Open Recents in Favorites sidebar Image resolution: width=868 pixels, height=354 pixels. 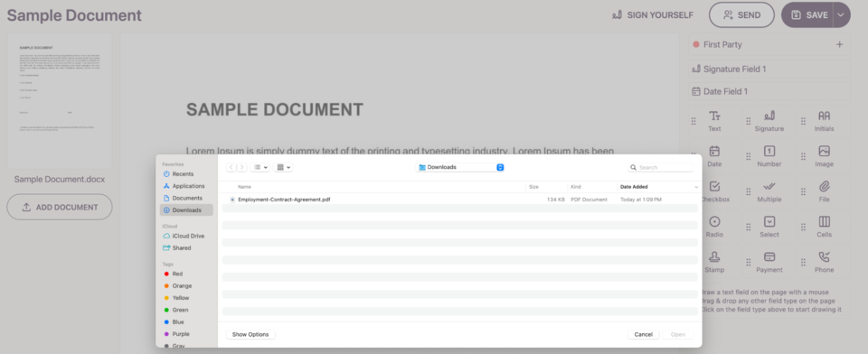pyautogui.click(x=183, y=173)
